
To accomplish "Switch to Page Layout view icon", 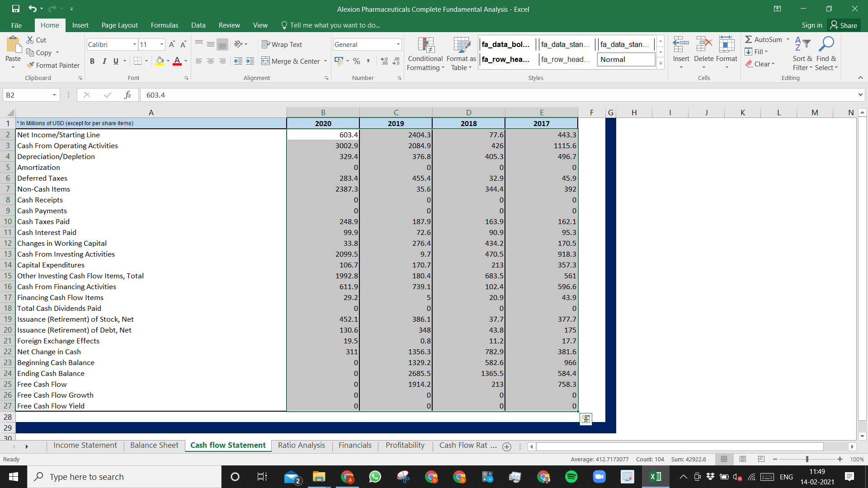I will click(x=742, y=459).
